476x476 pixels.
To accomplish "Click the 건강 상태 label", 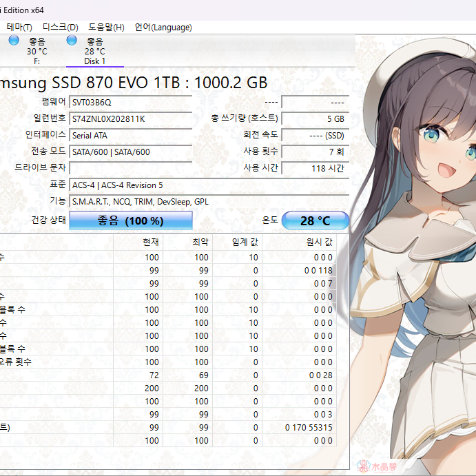I will 49,220.
